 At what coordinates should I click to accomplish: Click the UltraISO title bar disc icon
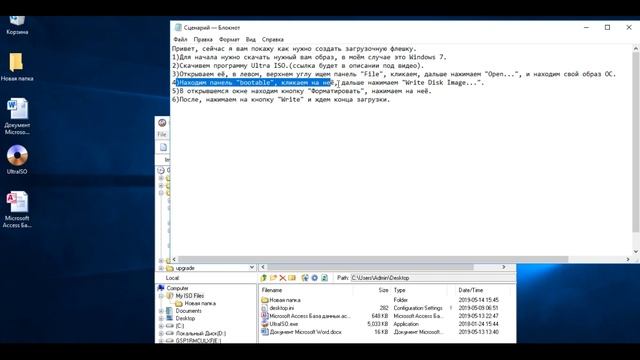162,123
